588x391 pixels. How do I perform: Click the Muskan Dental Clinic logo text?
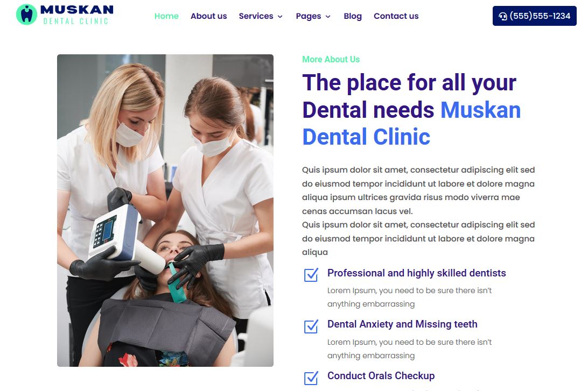(77, 15)
